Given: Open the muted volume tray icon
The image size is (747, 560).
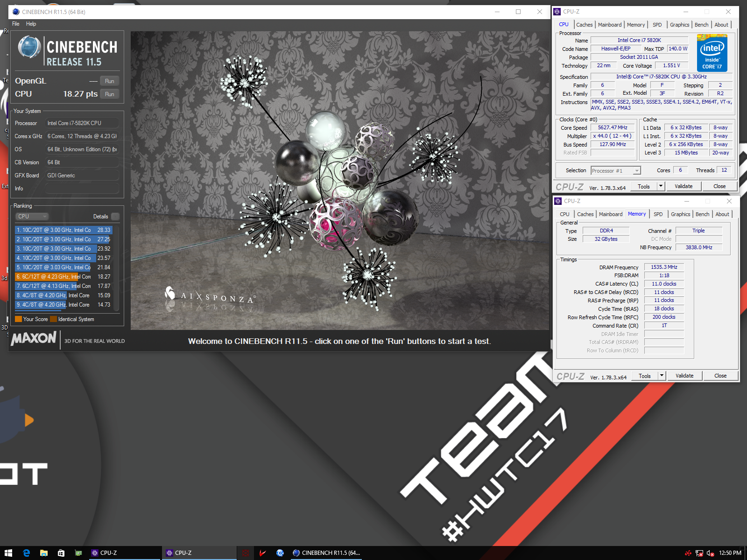Looking at the screenshot, I should coord(710,553).
